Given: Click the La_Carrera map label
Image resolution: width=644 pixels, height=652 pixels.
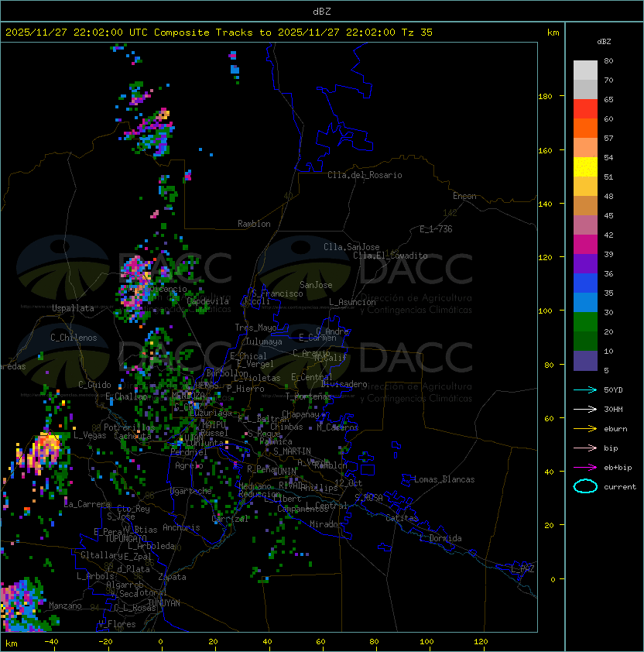Looking at the screenshot, I should 87,504.
